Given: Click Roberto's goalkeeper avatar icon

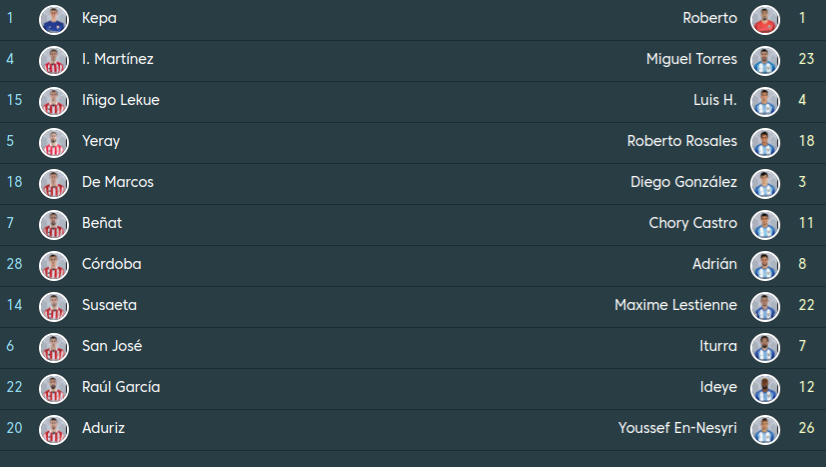Looking at the screenshot, I should 765,19.
